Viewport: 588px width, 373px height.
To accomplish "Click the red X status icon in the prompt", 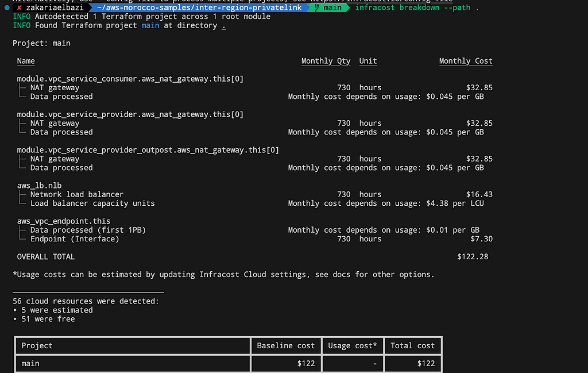I will point(19,7).
